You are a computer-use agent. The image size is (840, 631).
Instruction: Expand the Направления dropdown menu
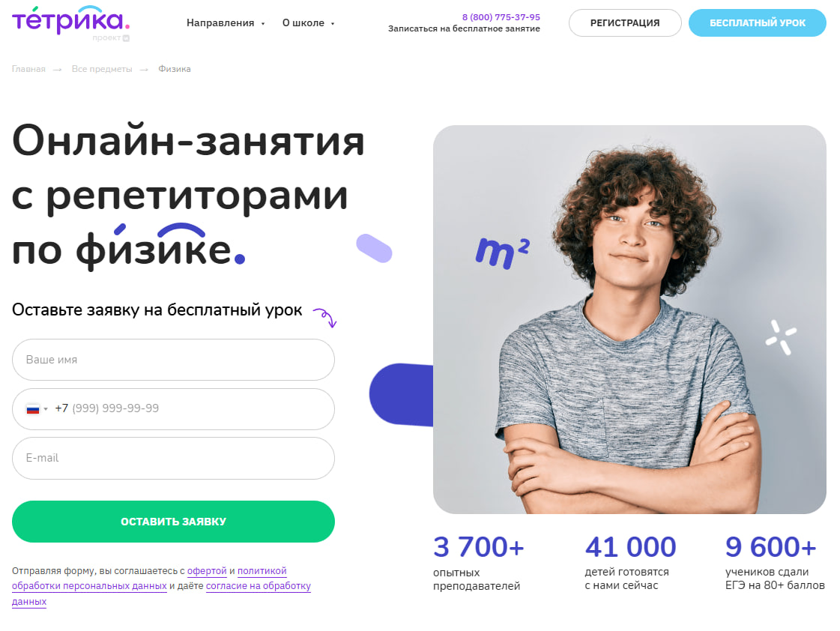coord(226,23)
